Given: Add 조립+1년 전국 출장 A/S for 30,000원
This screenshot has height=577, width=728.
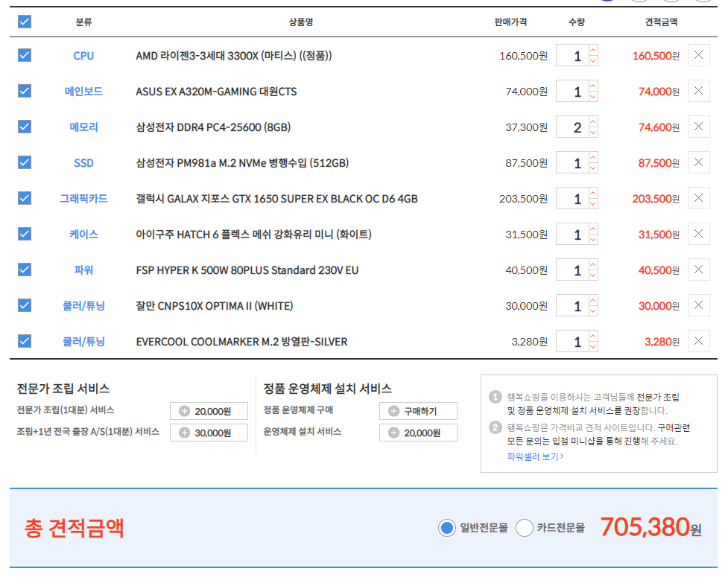Looking at the screenshot, I should coord(209,433).
